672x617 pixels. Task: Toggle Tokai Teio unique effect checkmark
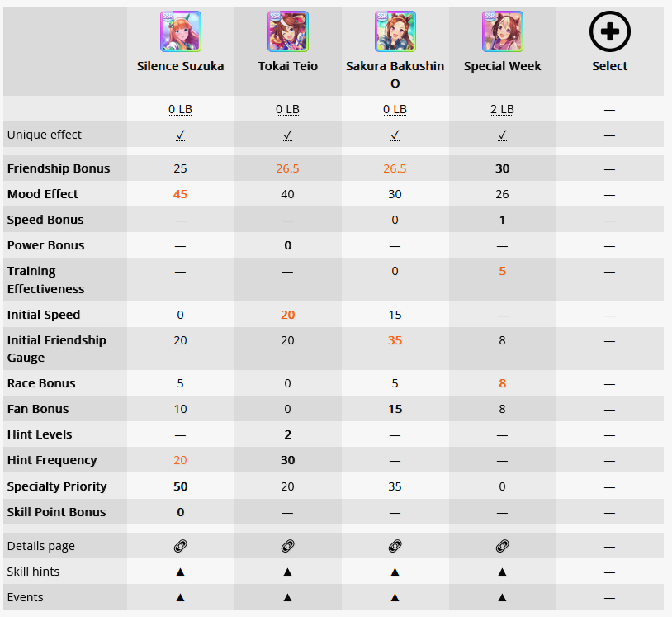pyautogui.click(x=287, y=135)
